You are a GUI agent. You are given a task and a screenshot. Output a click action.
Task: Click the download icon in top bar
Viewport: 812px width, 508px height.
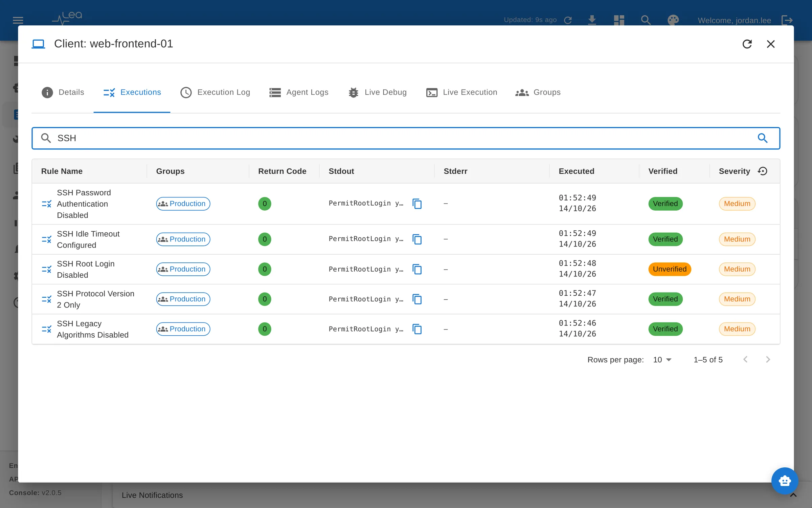[x=592, y=20]
